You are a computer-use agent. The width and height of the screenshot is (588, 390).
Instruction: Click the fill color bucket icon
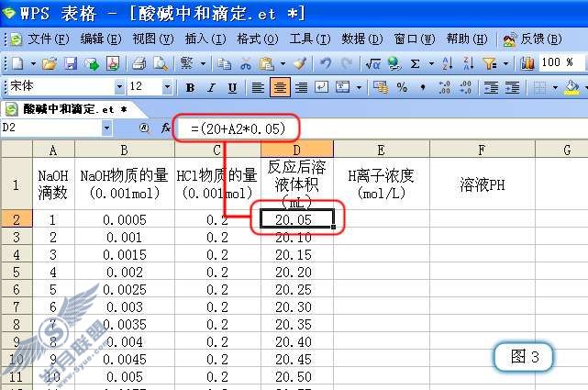point(571,87)
